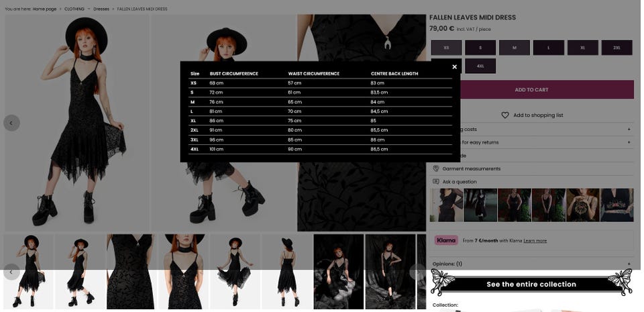Select size S

480,48
